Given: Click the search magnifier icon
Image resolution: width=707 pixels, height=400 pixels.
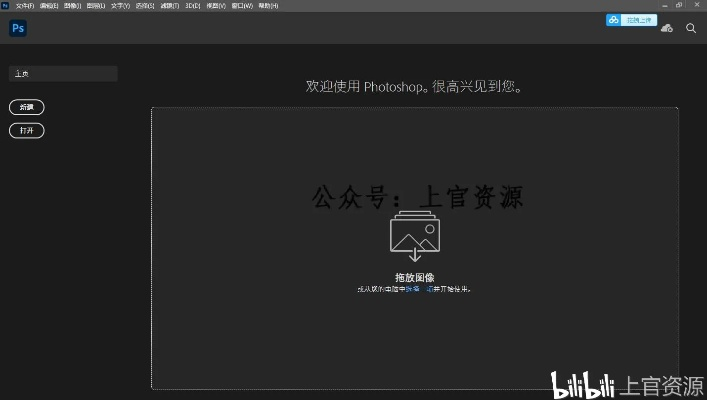Looking at the screenshot, I should point(691,28).
